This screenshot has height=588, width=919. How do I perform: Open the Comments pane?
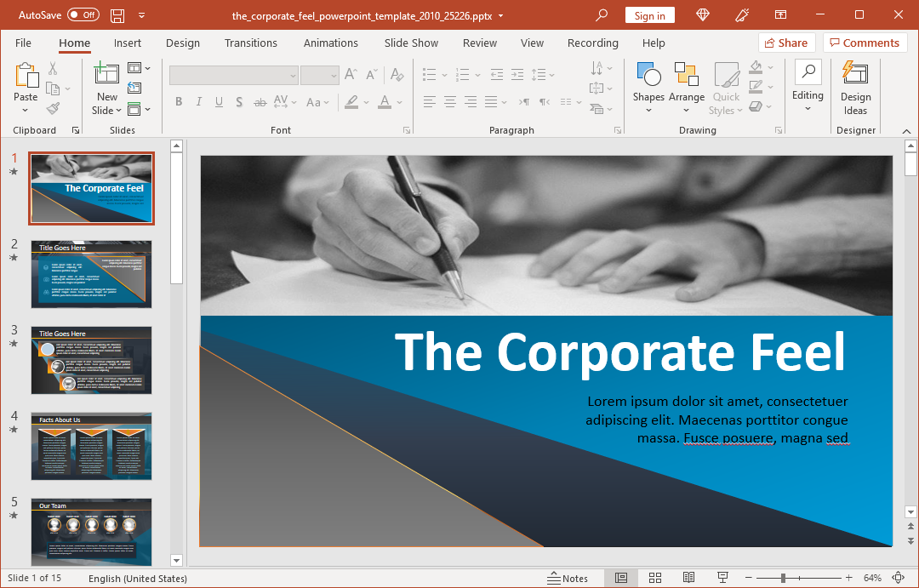pos(865,43)
